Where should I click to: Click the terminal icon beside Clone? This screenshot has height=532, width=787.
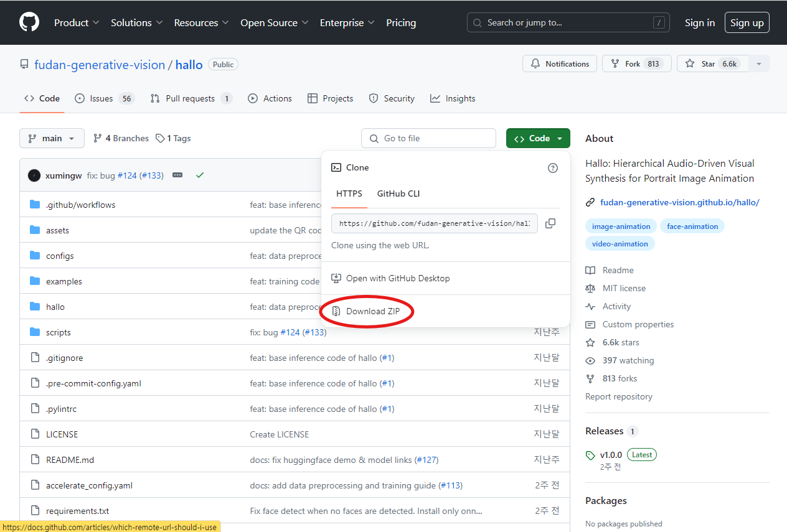click(x=336, y=167)
